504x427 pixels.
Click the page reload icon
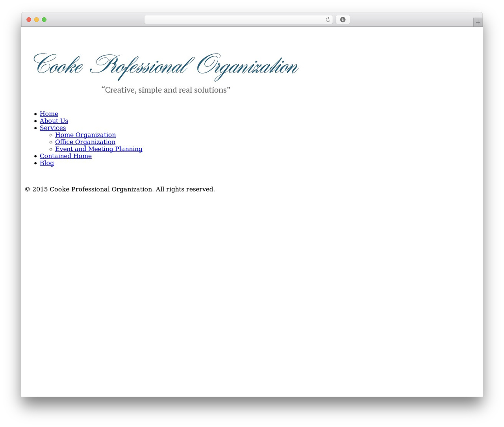(x=328, y=20)
